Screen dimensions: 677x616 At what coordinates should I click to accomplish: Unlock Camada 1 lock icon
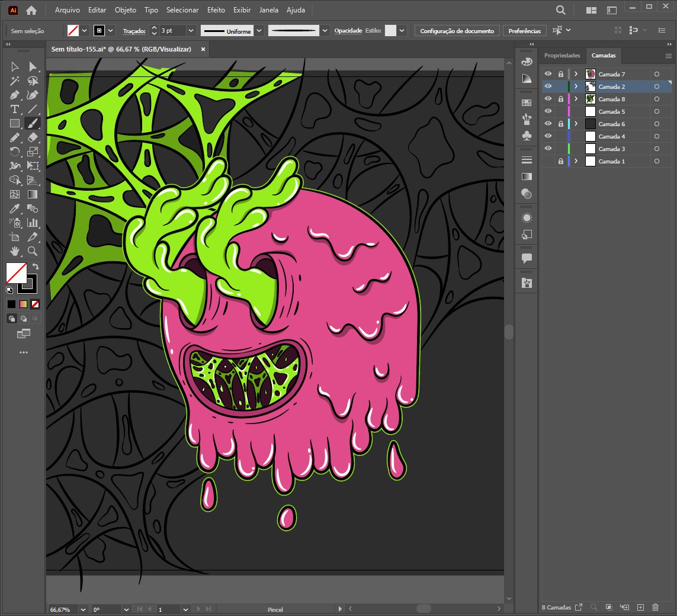click(x=560, y=161)
